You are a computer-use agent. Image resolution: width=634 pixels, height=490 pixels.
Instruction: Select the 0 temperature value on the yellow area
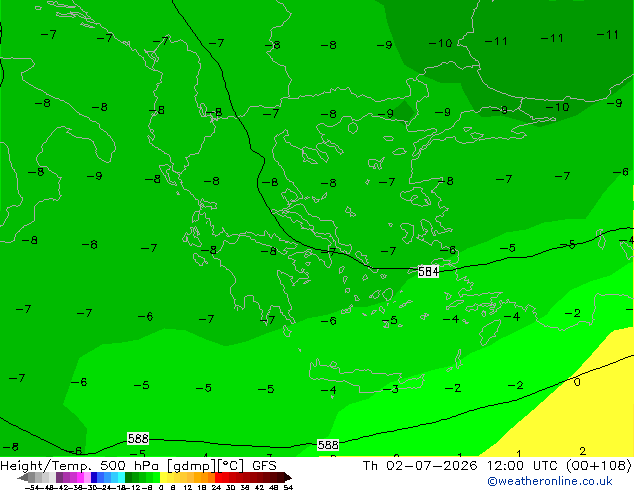[577, 382]
